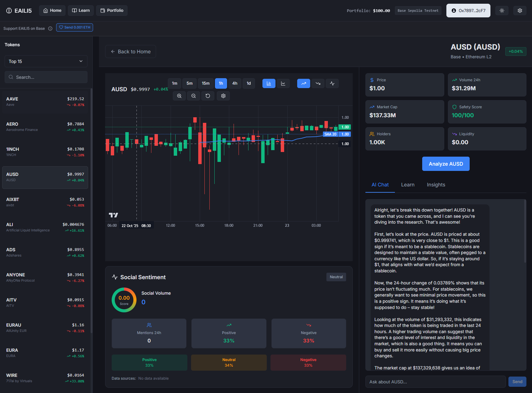
Task: Open the app settings gear in the header
Action: point(520,10)
